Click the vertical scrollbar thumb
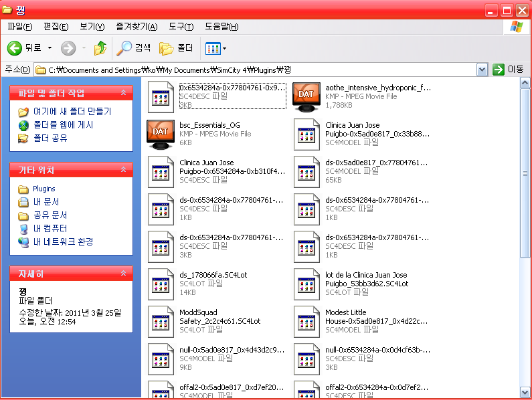The image size is (532, 400). pos(525,173)
